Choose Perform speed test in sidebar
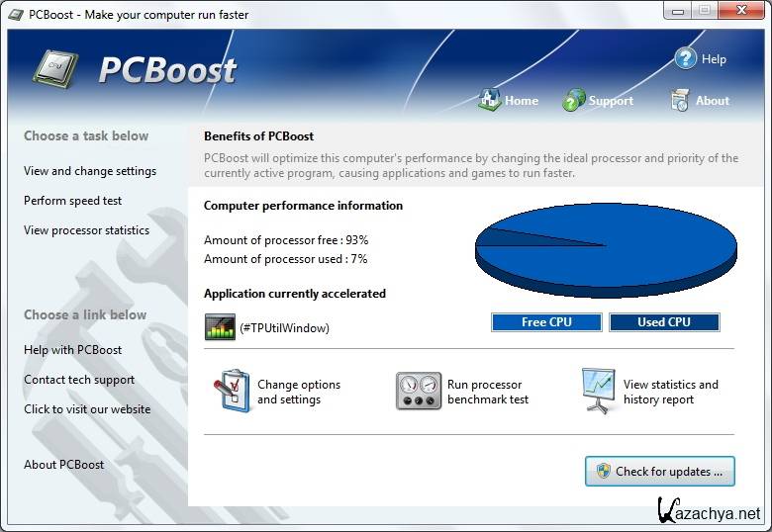 click(x=73, y=201)
